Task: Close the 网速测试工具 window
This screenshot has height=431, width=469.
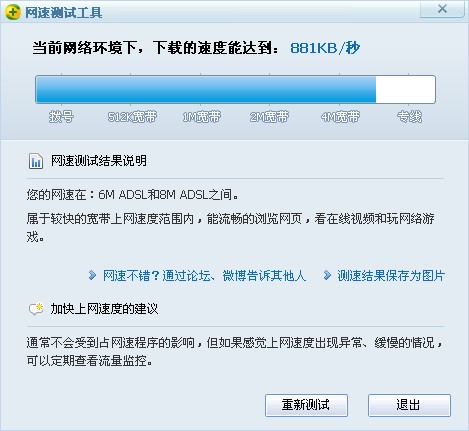Action: pyautogui.click(x=442, y=9)
